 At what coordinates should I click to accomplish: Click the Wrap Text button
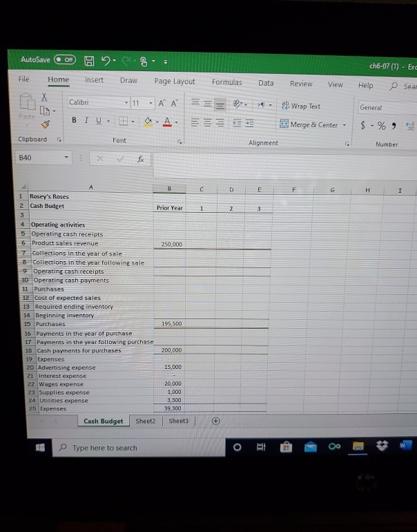(x=301, y=106)
